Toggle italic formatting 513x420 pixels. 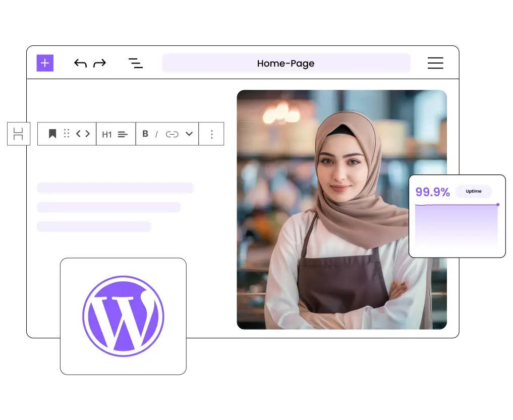click(x=157, y=134)
